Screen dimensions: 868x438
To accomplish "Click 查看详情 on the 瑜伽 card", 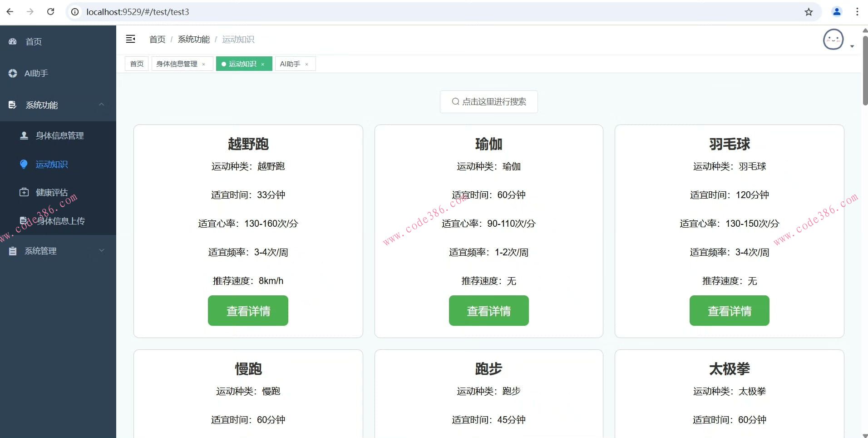I will click(x=488, y=311).
